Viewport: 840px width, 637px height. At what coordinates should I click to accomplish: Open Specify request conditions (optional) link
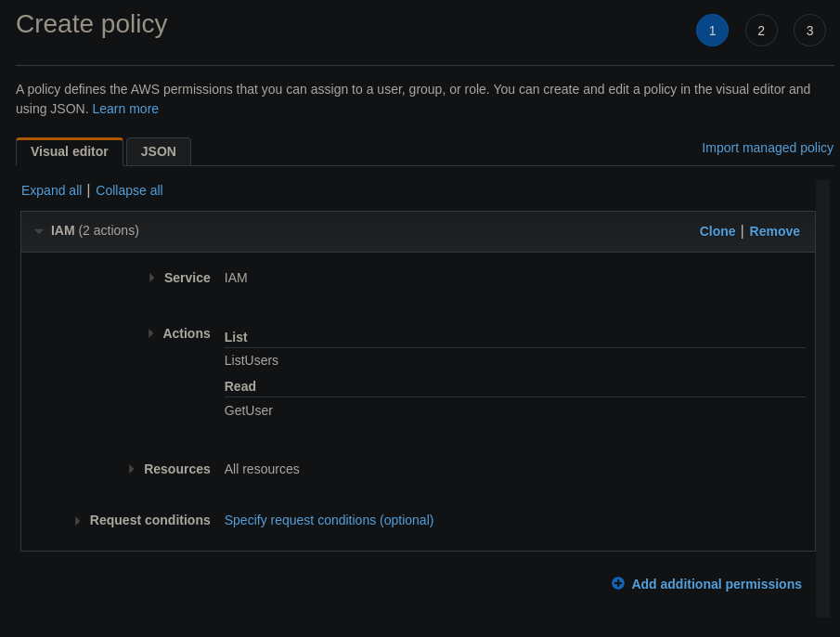(x=329, y=520)
